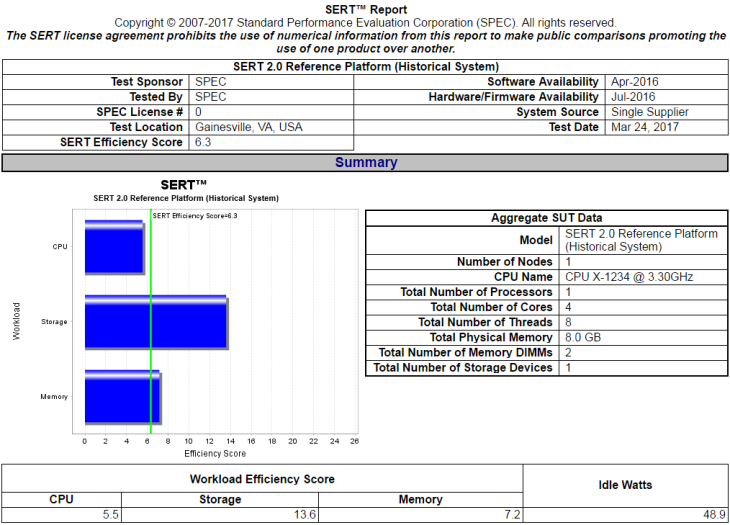
Task: Click the Tested By value SPEC
Action: click(210, 97)
